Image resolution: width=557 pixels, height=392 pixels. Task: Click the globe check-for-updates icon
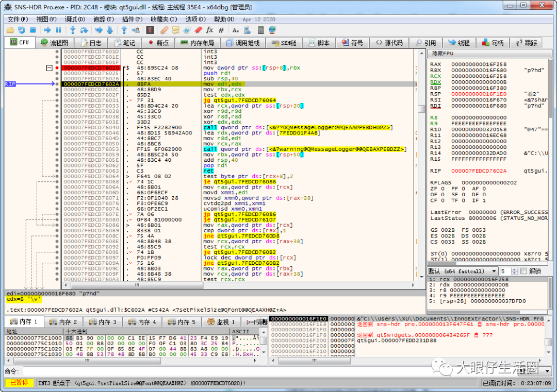click(272, 30)
